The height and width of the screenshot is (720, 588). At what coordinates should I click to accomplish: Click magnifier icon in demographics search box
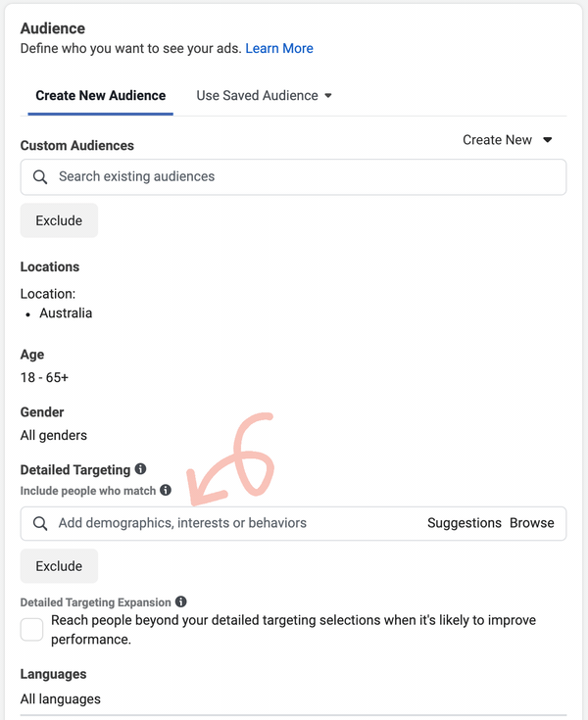tap(40, 524)
